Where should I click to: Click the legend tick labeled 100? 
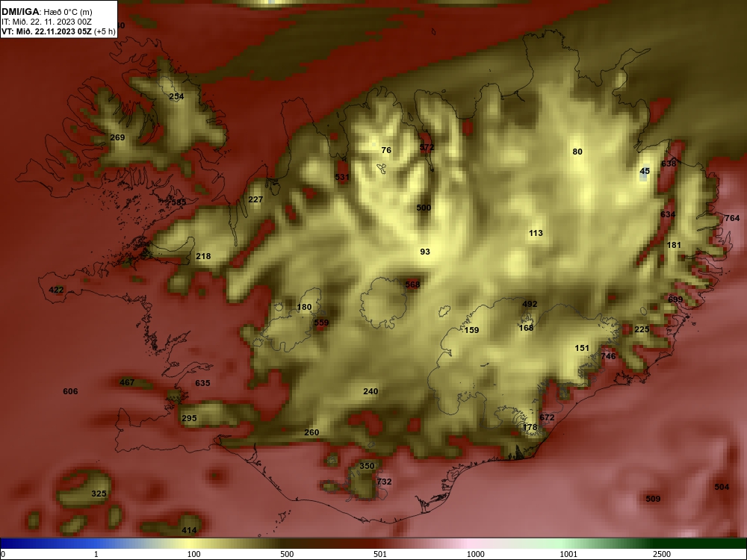pyautogui.click(x=194, y=554)
